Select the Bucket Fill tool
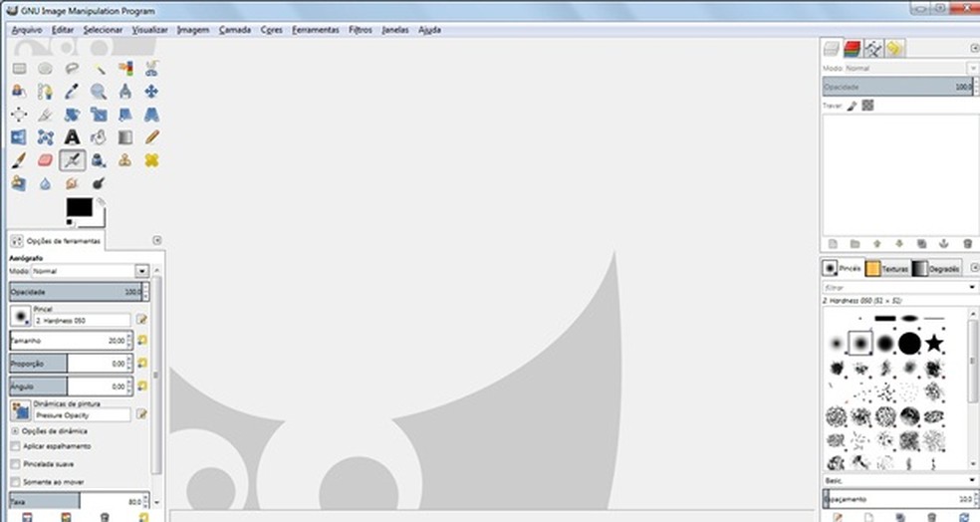 [x=99, y=137]
